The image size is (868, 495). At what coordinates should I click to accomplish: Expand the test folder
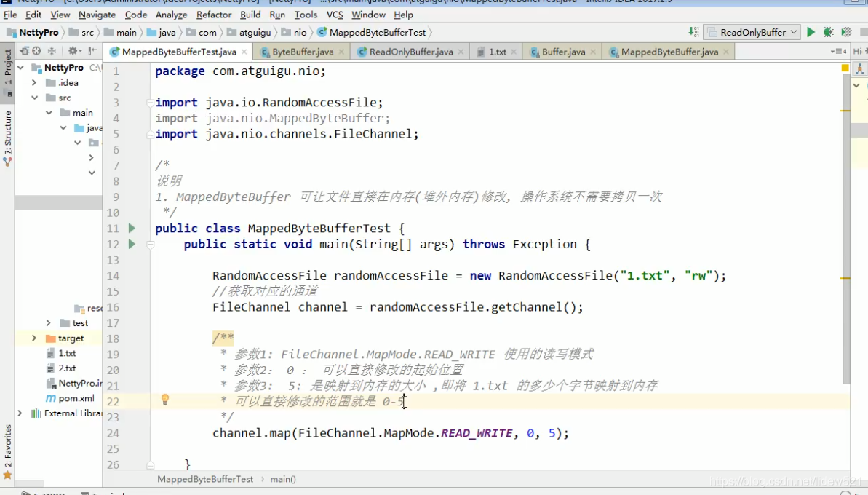tap(49, 322)
